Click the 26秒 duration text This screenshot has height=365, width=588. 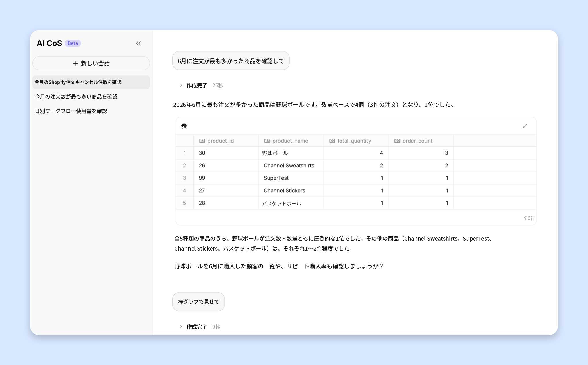pos(218,85)
